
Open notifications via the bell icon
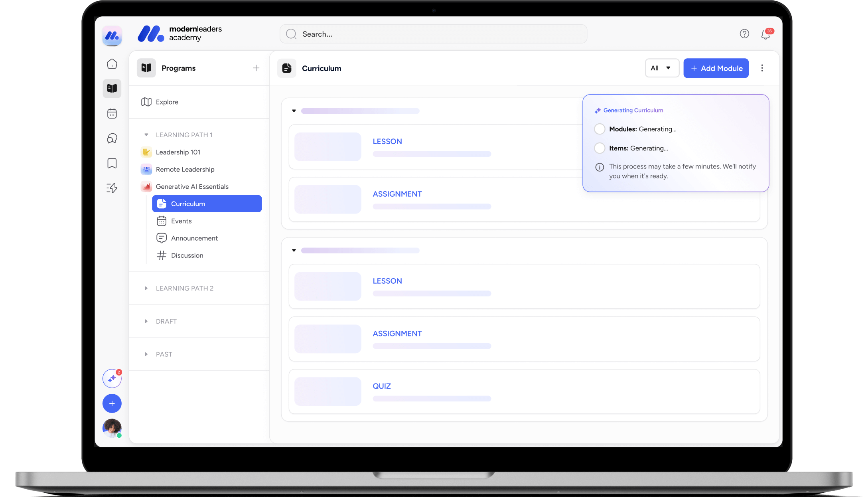pyautogui.click(x=765, y=35)
